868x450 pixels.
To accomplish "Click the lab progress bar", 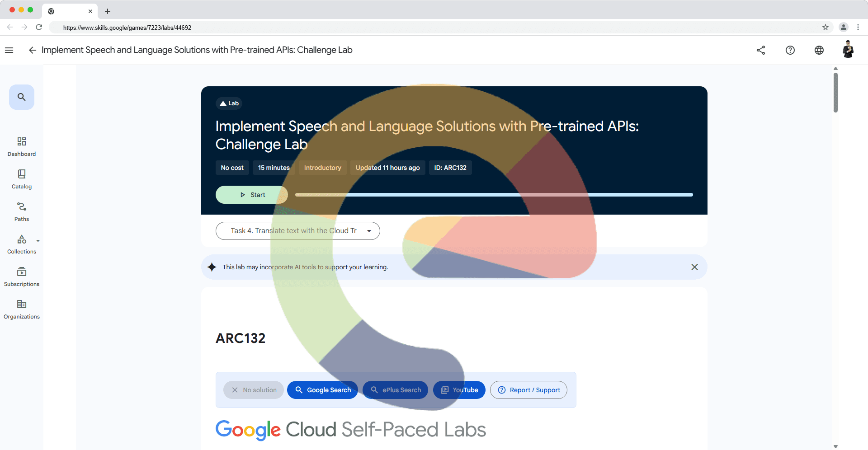I will [494, 195].
